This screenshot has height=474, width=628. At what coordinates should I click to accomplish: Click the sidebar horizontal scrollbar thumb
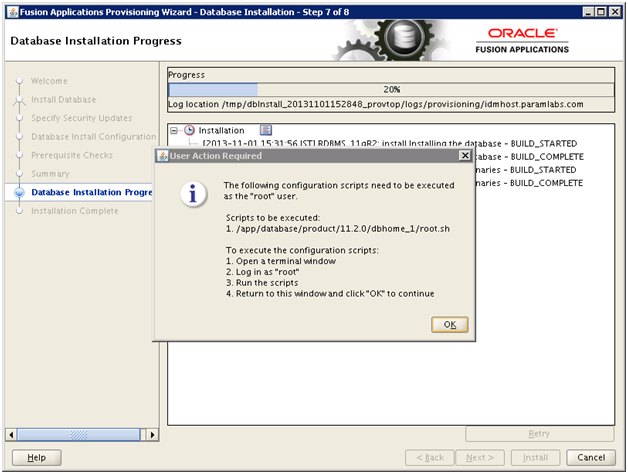click(x=78, y=435)
